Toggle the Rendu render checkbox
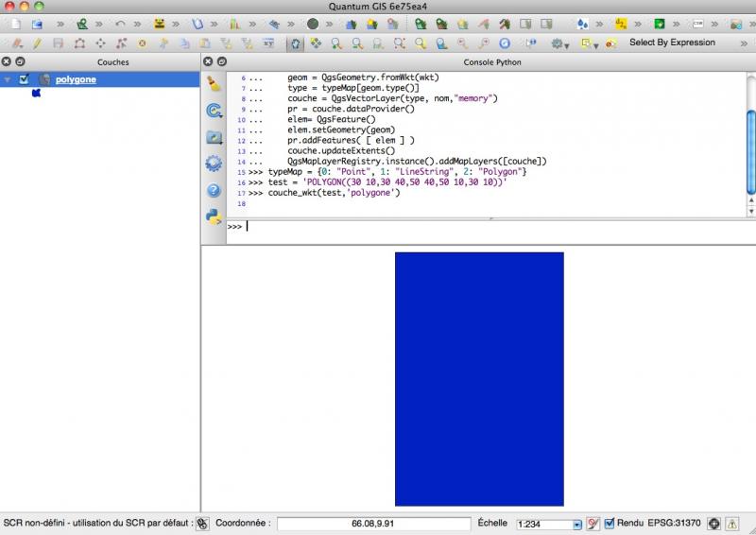 [x=610, y=523]
